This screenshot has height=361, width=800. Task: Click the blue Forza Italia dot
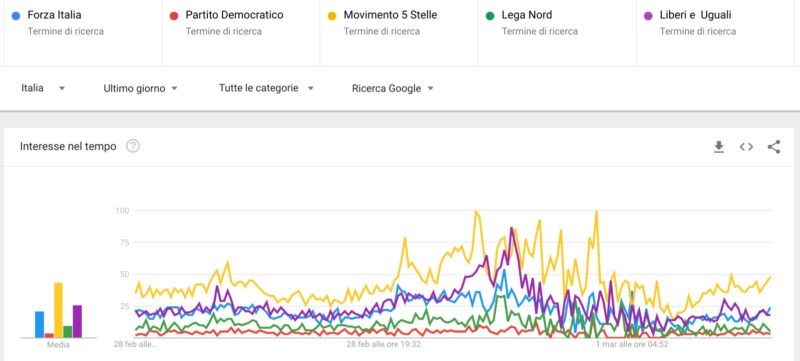[x=16, y=16]
